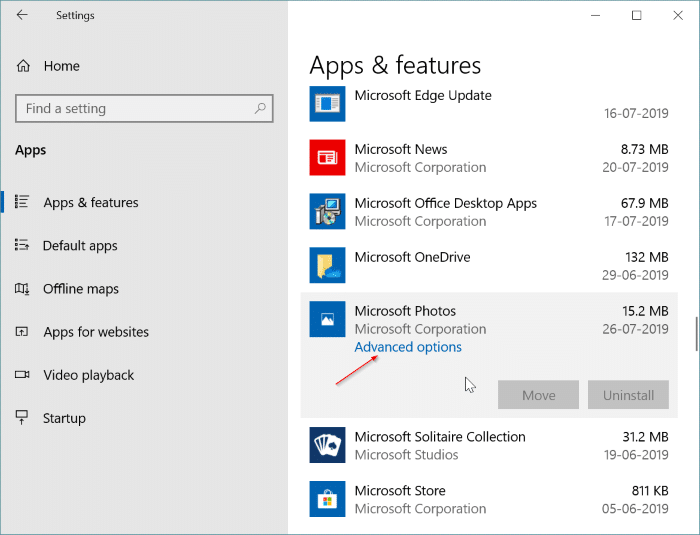This screenshot has width=700, height=535.
Task: Click the Video playback sidebar icon
Action: coord(22,375)
